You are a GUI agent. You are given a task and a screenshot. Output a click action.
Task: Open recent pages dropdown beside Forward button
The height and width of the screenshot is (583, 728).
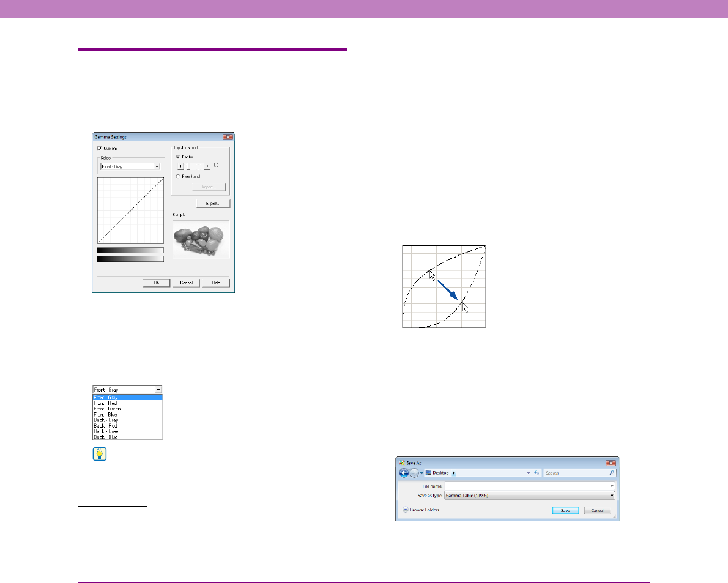tap(422, 473)
